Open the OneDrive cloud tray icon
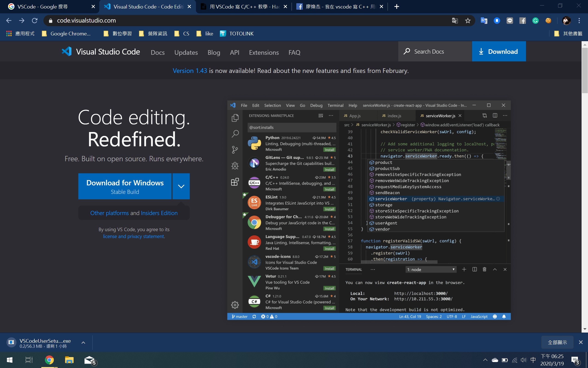This screenshot has width=588, height=368. pyautogui.click(x=495, y=360)
